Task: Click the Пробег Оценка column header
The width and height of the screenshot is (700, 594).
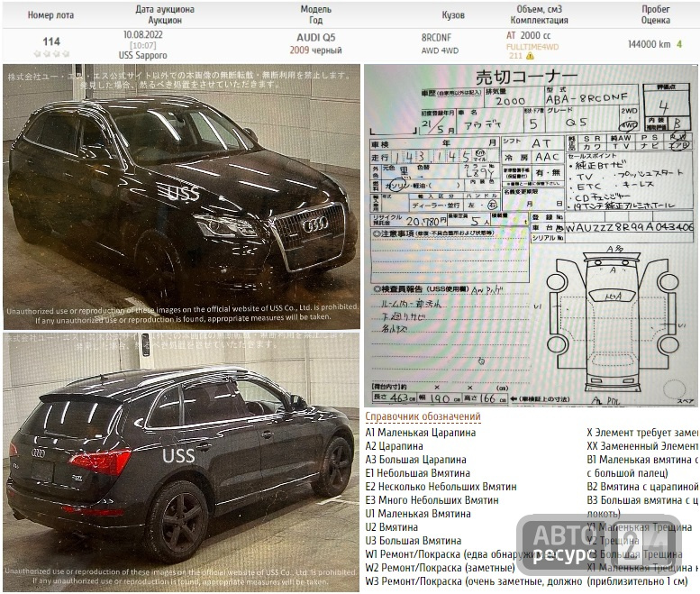Action: (x=655, y=14)
